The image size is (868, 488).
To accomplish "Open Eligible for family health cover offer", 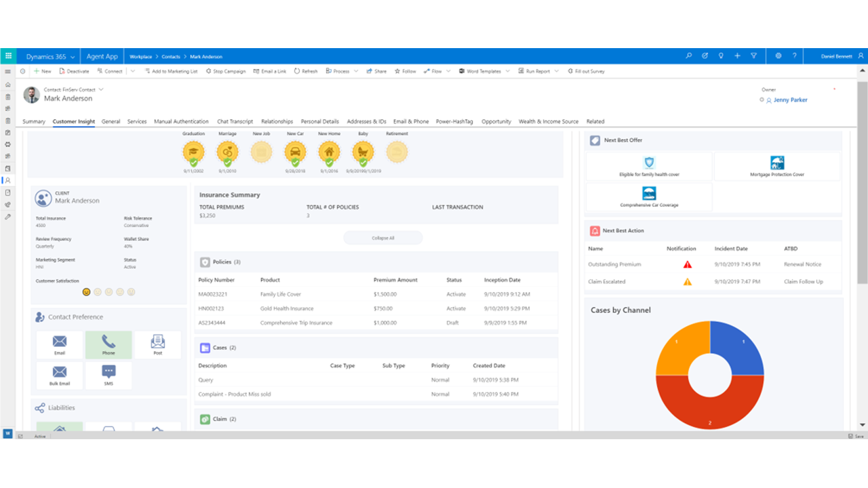I will pos(649,166).
